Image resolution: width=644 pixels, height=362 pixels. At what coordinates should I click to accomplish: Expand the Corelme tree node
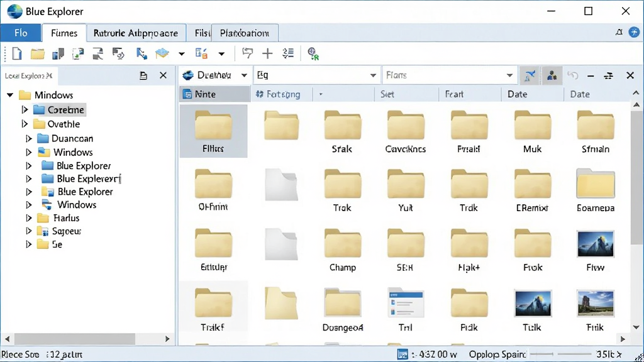click(25, 109)
